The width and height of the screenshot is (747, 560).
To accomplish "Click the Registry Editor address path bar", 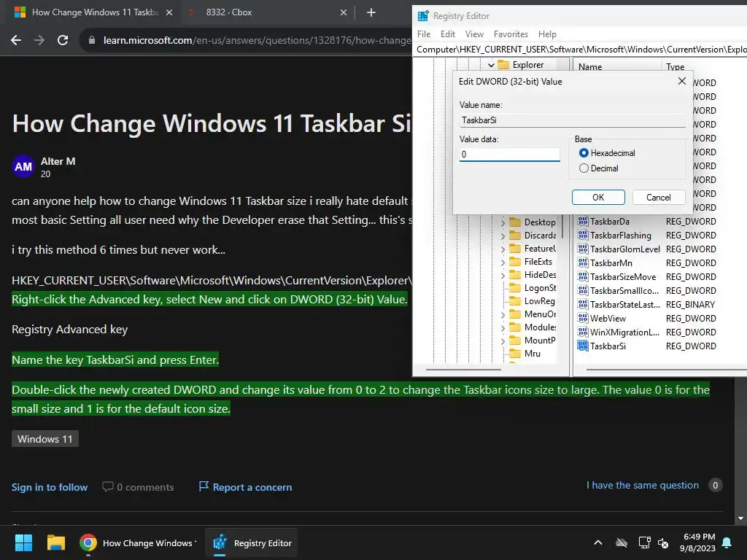I will click(x=580, y=50).
